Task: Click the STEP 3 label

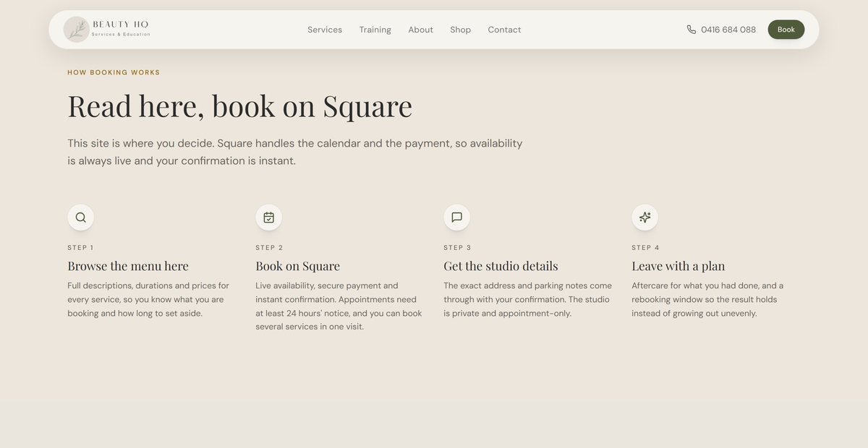Action: click(x=457, y=248)
